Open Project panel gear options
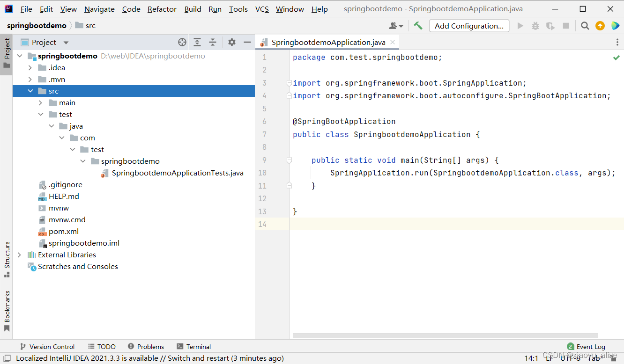 click(x=232, y=42)
